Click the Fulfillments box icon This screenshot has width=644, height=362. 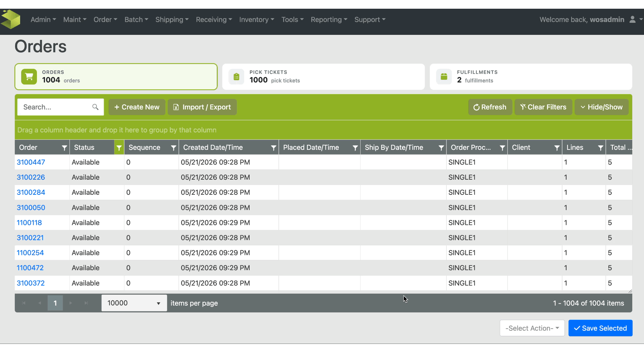point(444,76)
